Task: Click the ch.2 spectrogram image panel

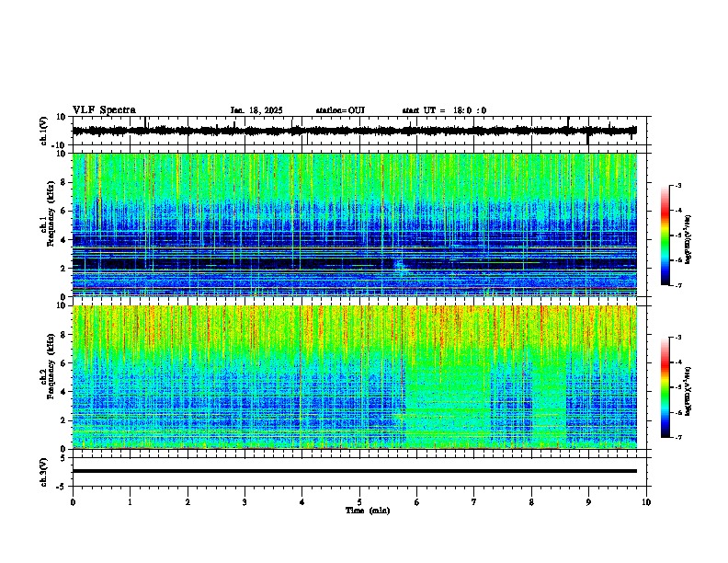Action: pos(355,377)
